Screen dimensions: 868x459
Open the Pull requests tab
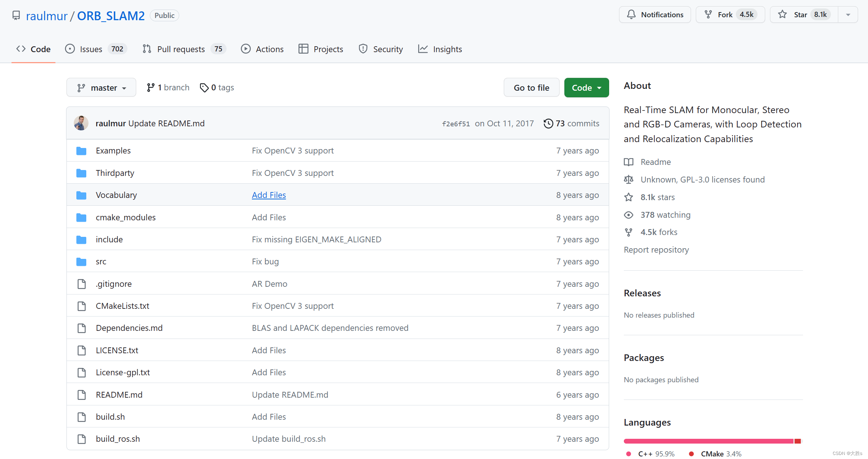coord(184,49)
